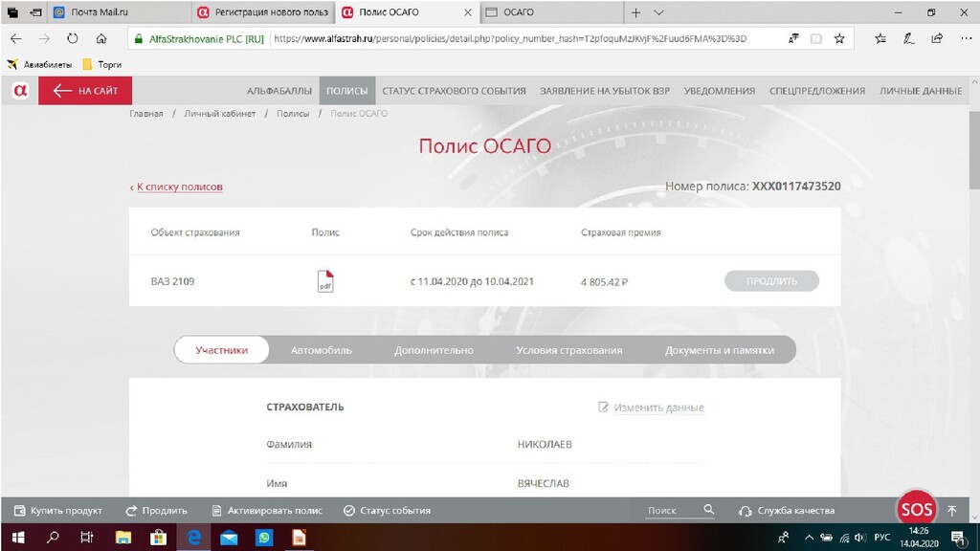Open Microsoft Store from taskbar
Screen dimensions: 980x551
(159, 538)
